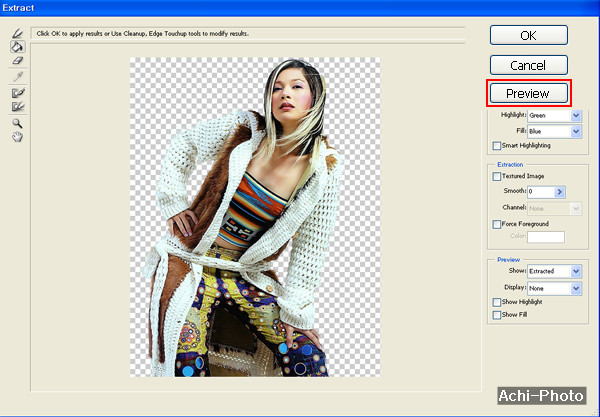600x417 pixels.
Task: Click OK to apply the extraction
Action: (529, 35)
